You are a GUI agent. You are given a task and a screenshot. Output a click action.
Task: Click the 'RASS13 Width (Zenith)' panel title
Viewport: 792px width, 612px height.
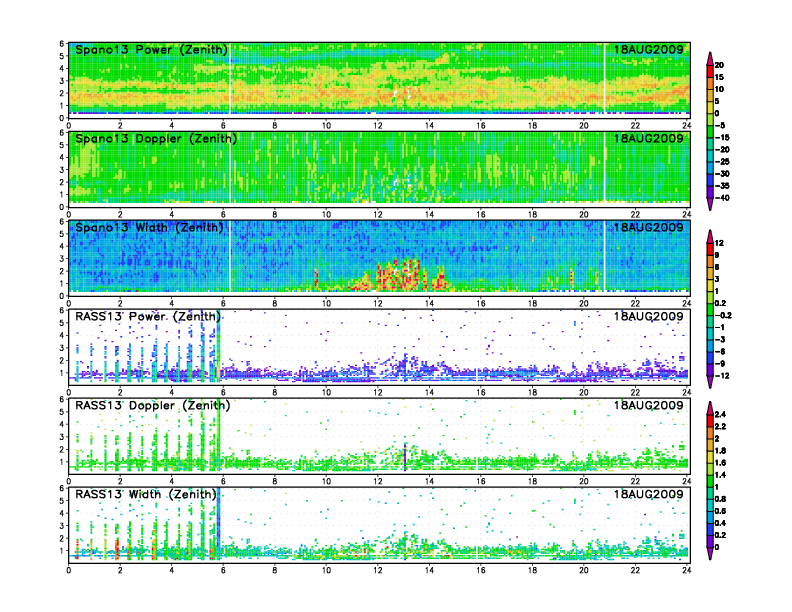coord(145,494)
